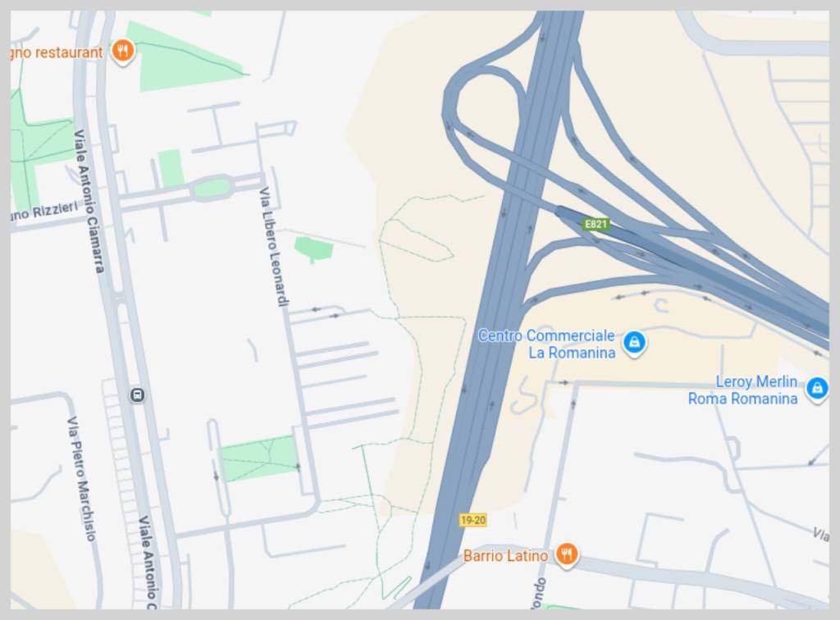
Task: Open the Centro Commerciale La Romanina label
Action: click(x=546, y=344)
